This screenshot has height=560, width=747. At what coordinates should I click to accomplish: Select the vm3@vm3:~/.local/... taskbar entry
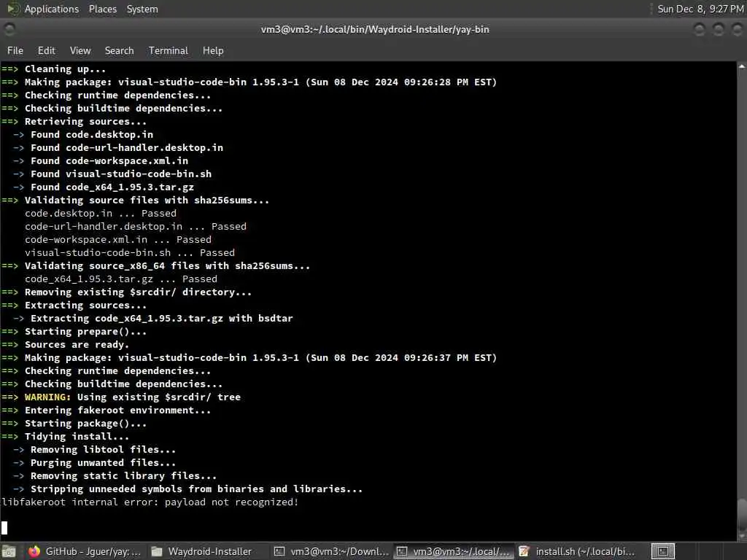pyautogui.click(x=454, y=551)
